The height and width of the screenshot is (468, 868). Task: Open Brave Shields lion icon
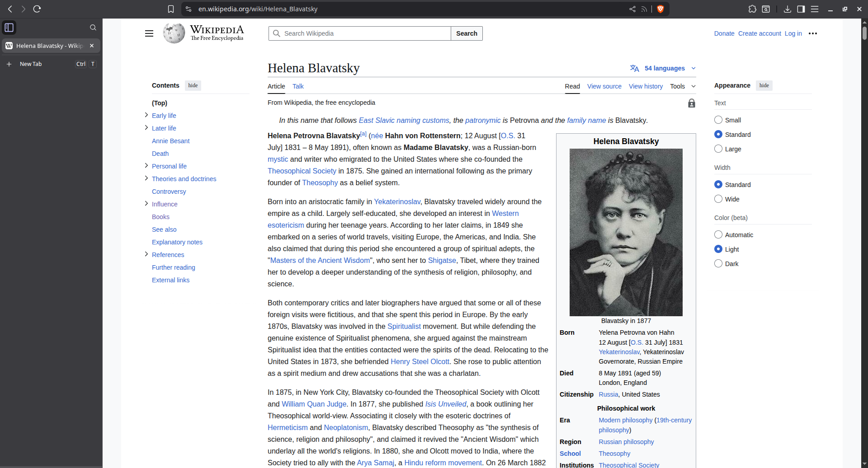pyautogui.click(x=660, y=9)
